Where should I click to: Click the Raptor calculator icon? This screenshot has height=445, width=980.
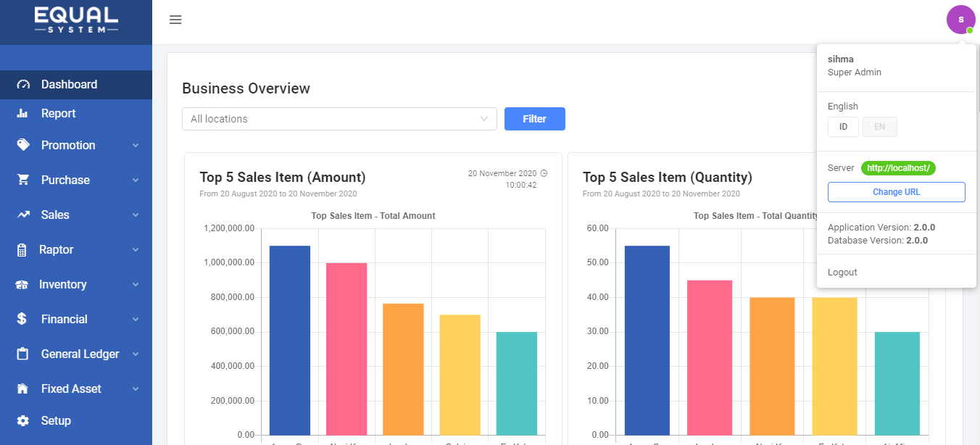click(22, 250)
